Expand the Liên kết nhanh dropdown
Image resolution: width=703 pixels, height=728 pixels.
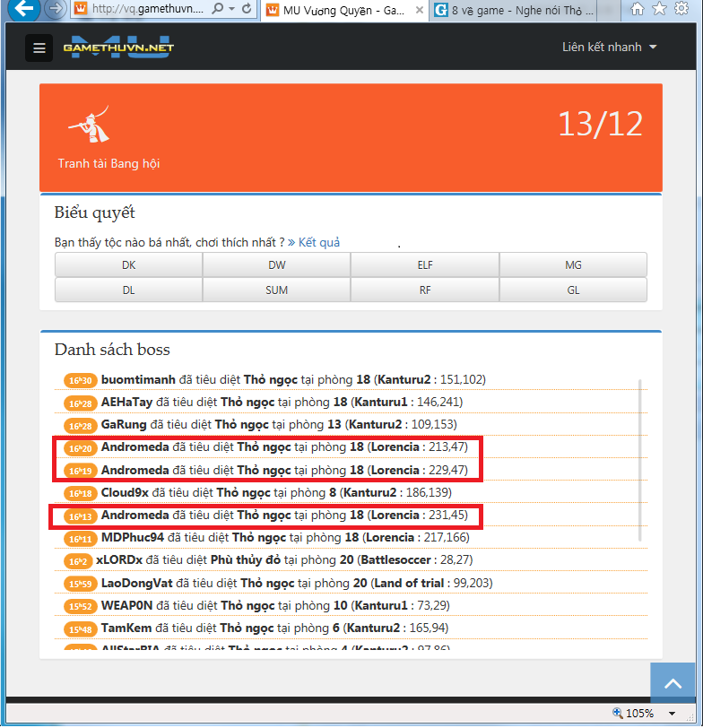click(x=610, y=48)
